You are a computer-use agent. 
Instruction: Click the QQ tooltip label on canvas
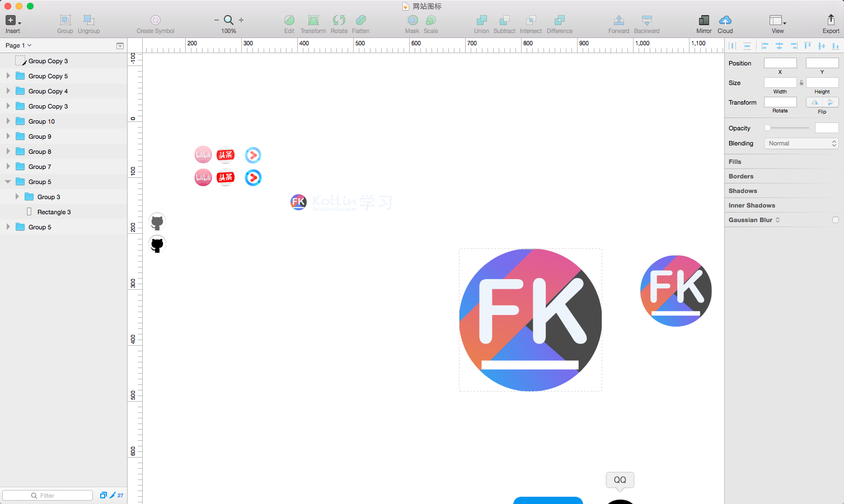pyautogui.click(x=620, y=480)
